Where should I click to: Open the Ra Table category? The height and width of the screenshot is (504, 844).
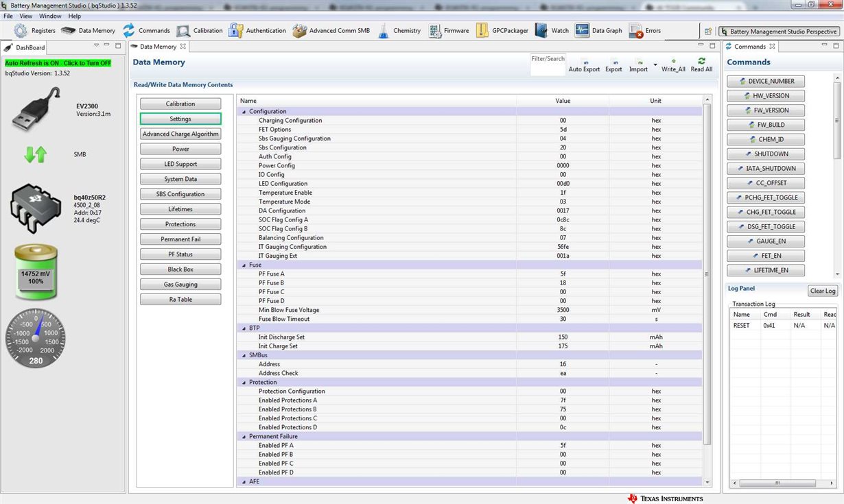180,300
